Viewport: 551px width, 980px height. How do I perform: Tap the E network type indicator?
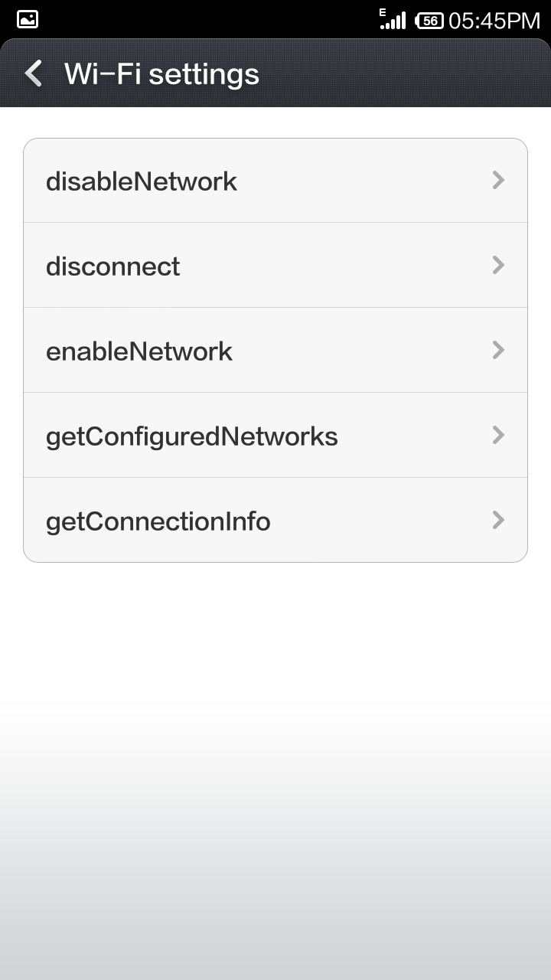tap(383, 12)
